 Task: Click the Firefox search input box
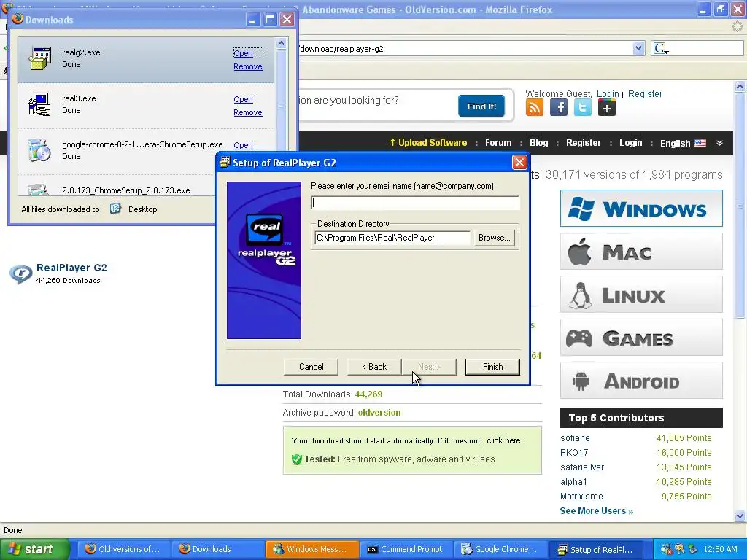tap(706, 48)
